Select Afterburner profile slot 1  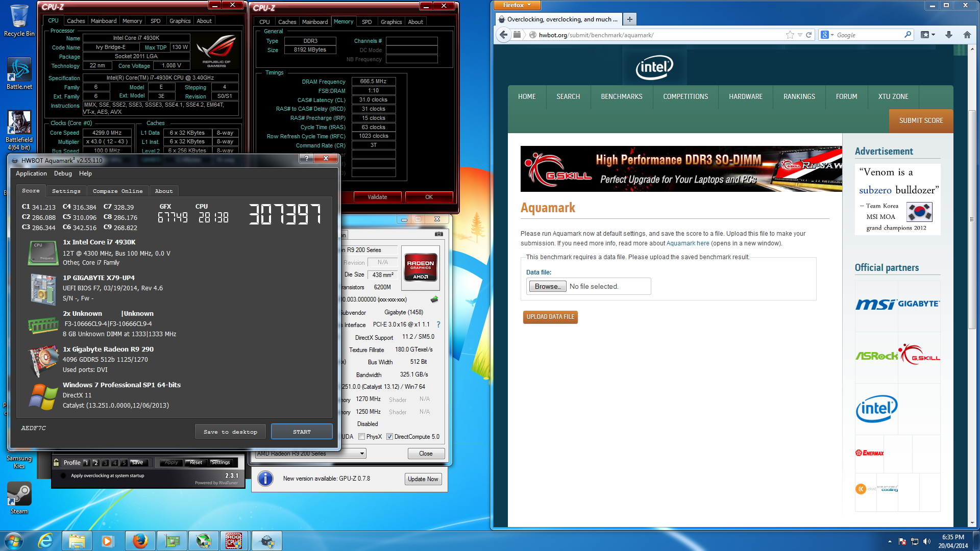(x=86, y=463)
